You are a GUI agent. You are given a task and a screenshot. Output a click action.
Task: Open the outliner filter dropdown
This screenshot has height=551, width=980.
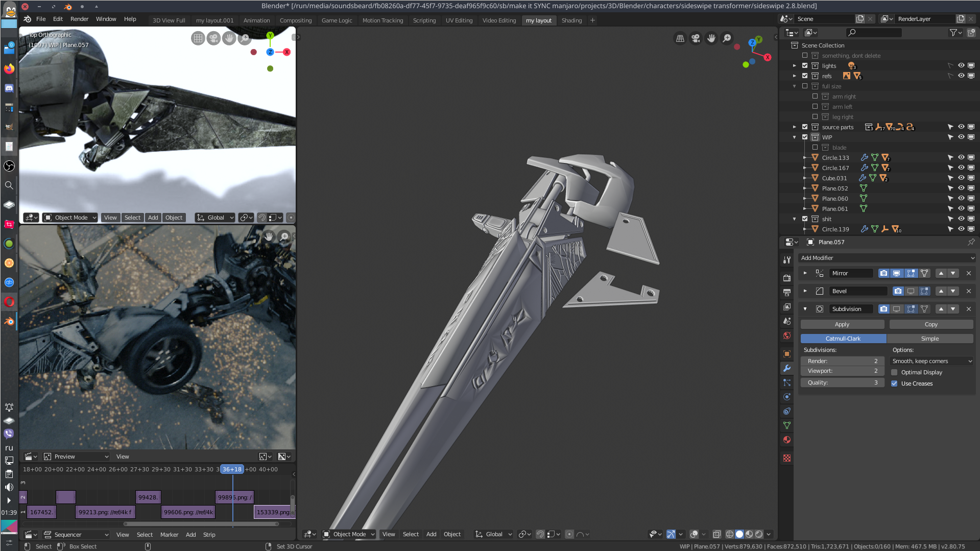click(955, 33)
